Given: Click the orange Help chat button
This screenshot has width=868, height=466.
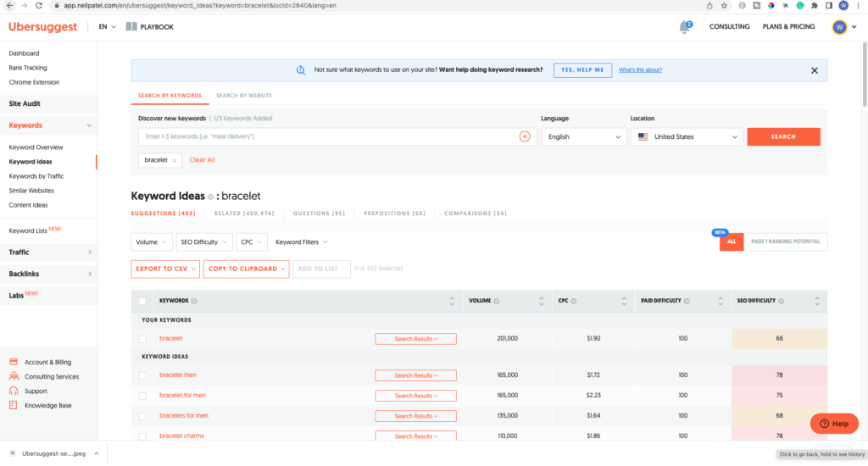Looking at the screenshot, I should click(x=834, y=424).
